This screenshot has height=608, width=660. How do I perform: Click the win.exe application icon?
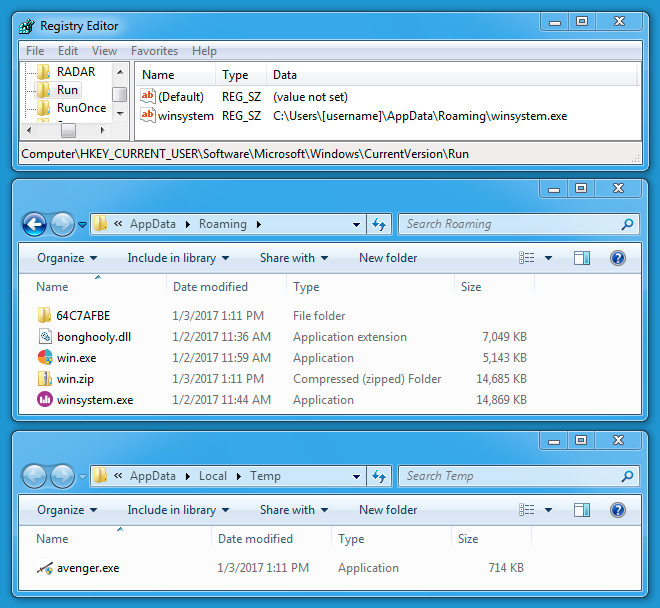[45, 357]
